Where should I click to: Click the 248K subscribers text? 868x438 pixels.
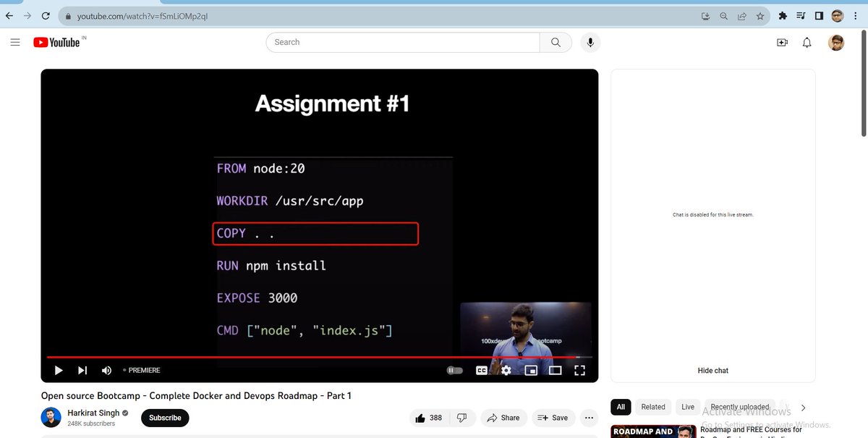pos(91,424)
